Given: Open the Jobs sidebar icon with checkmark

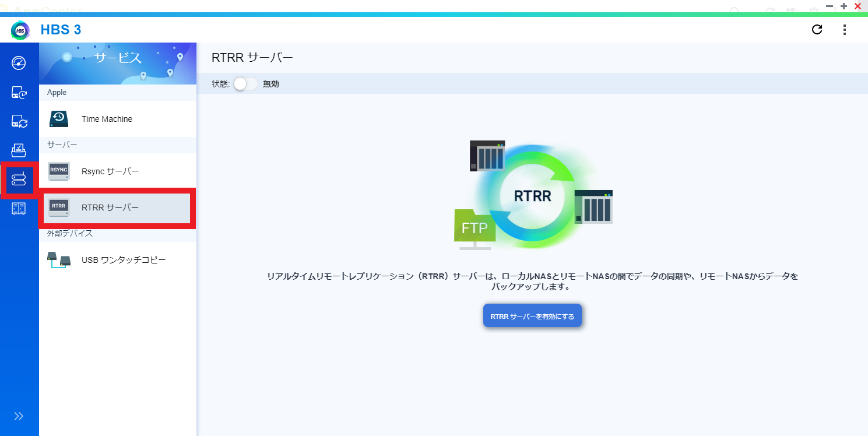Looking at the screenshot, I should 19,150.
